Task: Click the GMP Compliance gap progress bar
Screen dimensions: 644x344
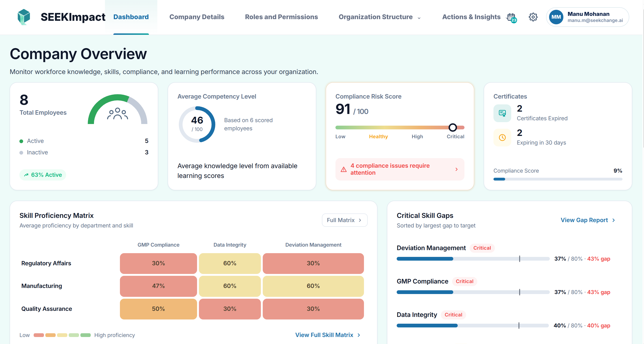Action: click(x=473, y=292)
